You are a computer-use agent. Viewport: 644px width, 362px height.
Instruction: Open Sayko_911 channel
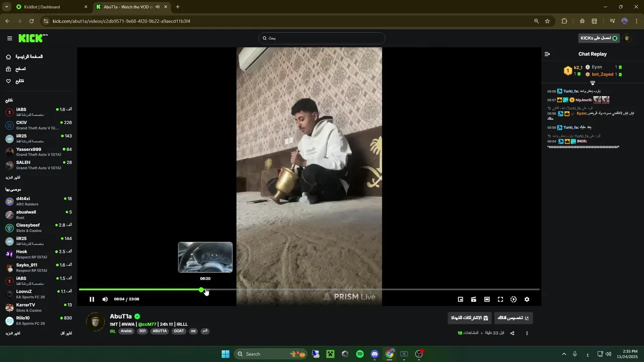(38, 267)
